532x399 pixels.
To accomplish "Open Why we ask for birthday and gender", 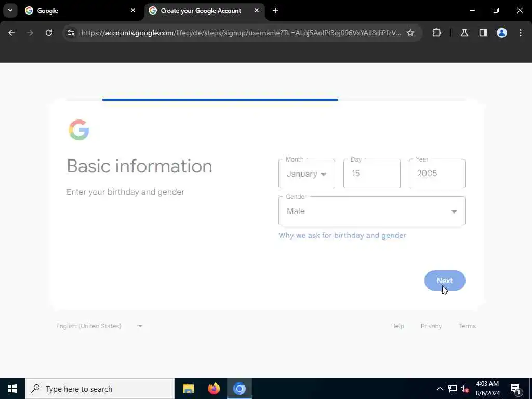I will pyautogui.click(x=342, y=235).
